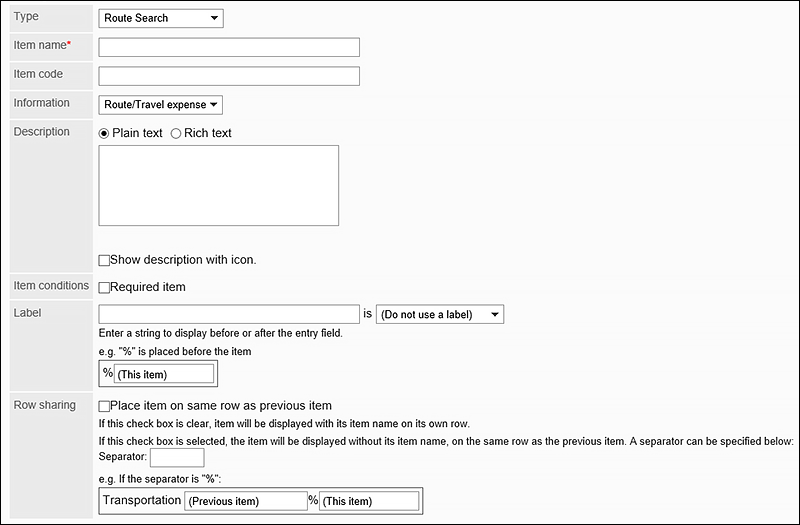Viewport: 800px width, 525px height.
Task: Click the "Information" row label
Action: (x=41, y=103)
